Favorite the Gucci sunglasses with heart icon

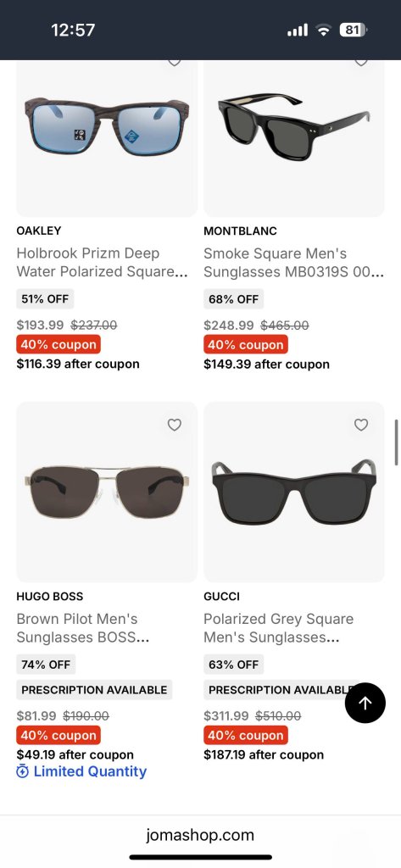coord(361,425)
